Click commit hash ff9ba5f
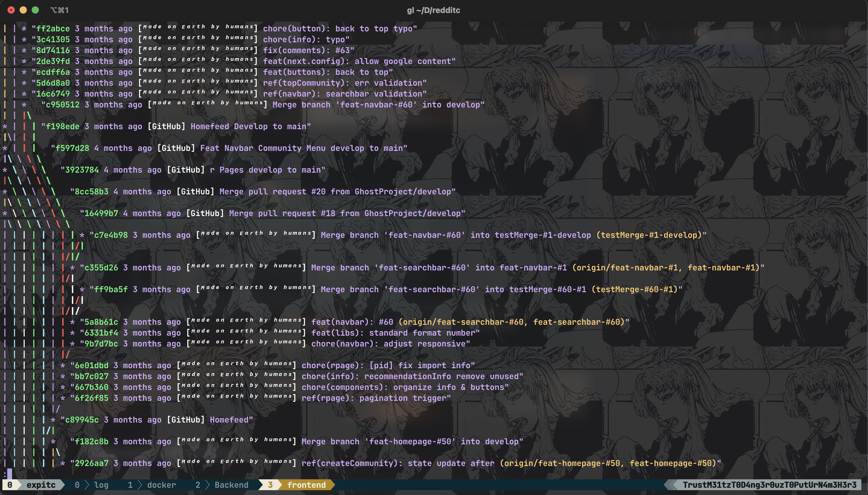Viewport: 868px width, 495px height. tap(111, 290)
